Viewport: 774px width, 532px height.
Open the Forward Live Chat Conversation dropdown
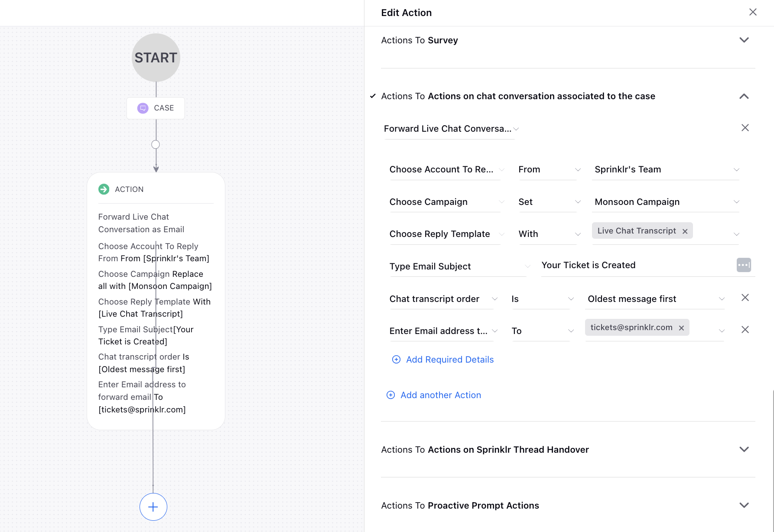click(x=451, y=129)
